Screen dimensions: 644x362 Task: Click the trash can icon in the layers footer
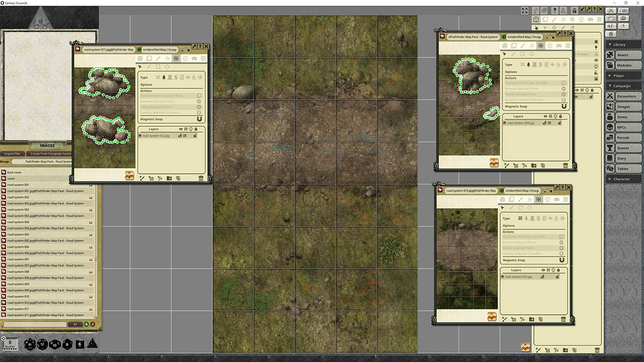tap(201, 177)
